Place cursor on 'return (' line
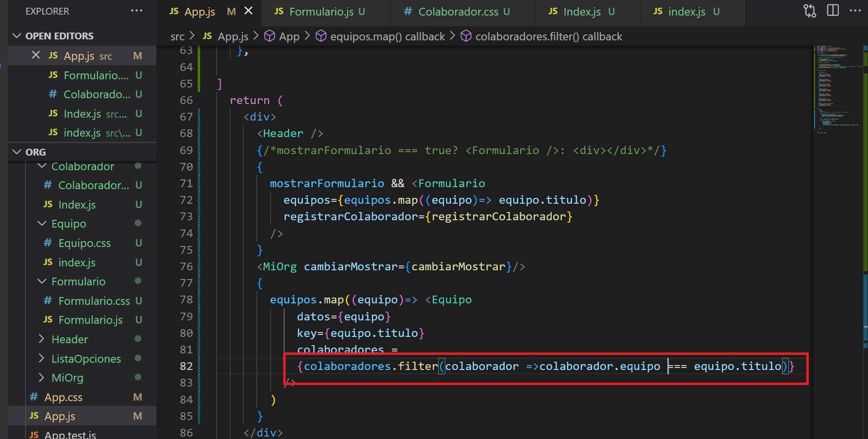The width and height of the screenshot is (868, 439). [x=256, y=100]
